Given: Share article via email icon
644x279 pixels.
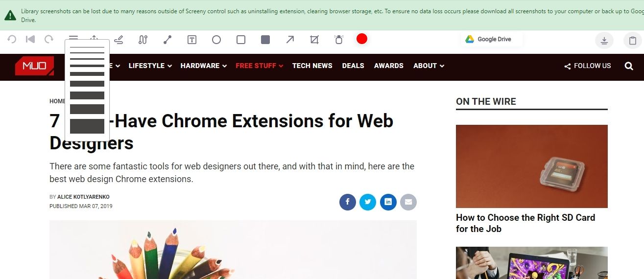Looking at the screenshot, I should click(x=408, y=202).
